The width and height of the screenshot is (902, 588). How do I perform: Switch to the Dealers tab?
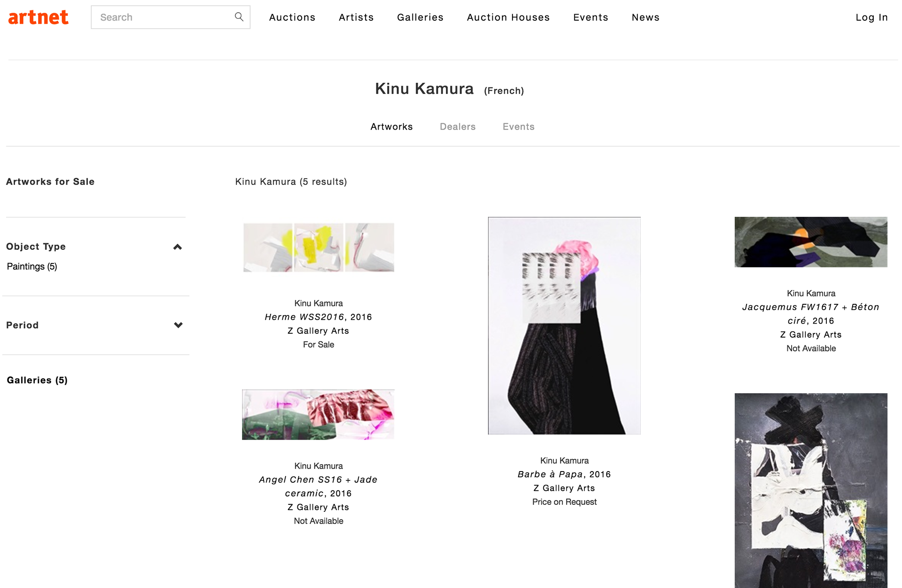click(457, 126)
